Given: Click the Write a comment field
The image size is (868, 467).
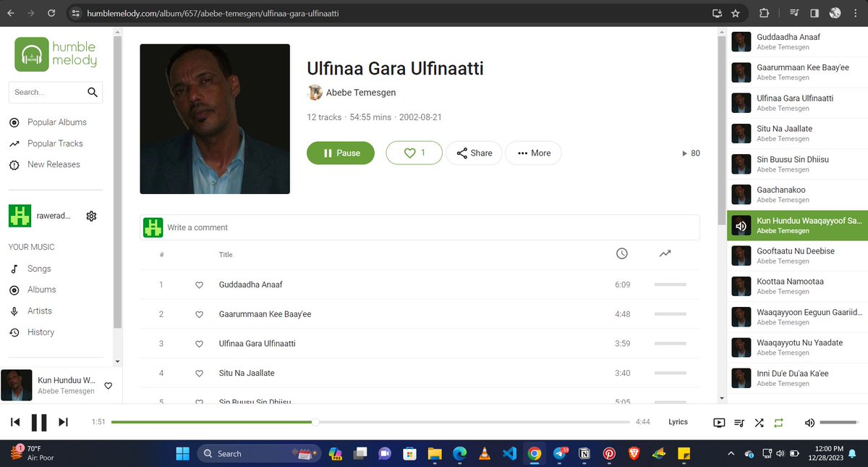Looking at the screenshot, I should pyautogui.click(x=431, y=227).
